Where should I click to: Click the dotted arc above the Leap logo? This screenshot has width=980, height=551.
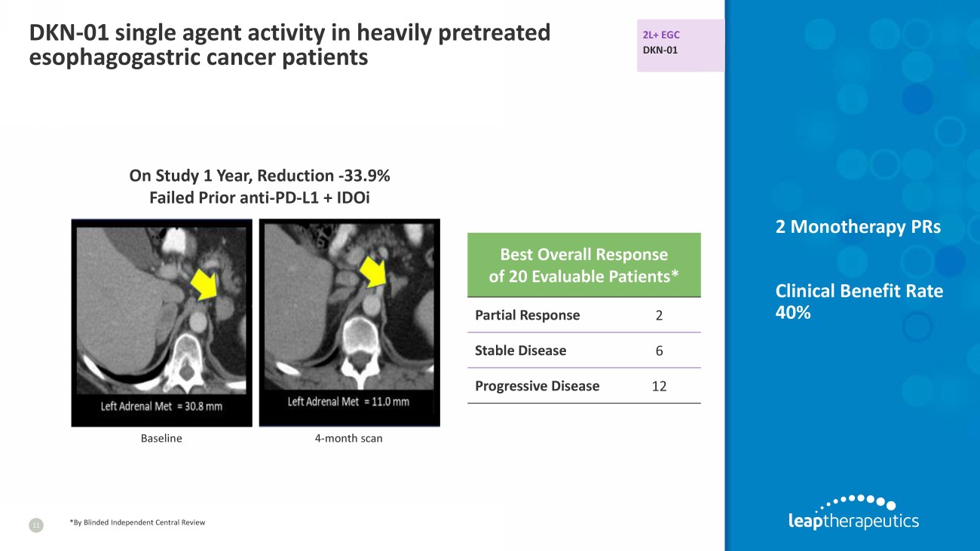click(860, 501)
